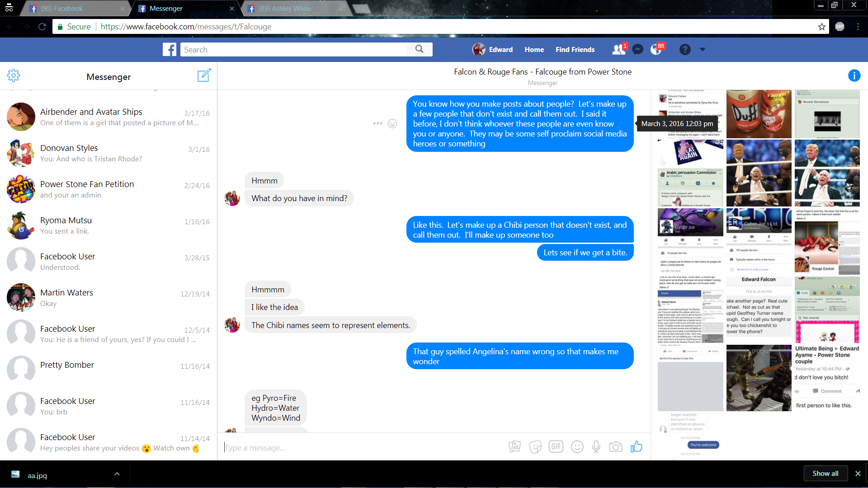The width and height of the screenshot is (868, 488).
Task: Open the aa.jpg downloaded file
Action: point(37,475)
